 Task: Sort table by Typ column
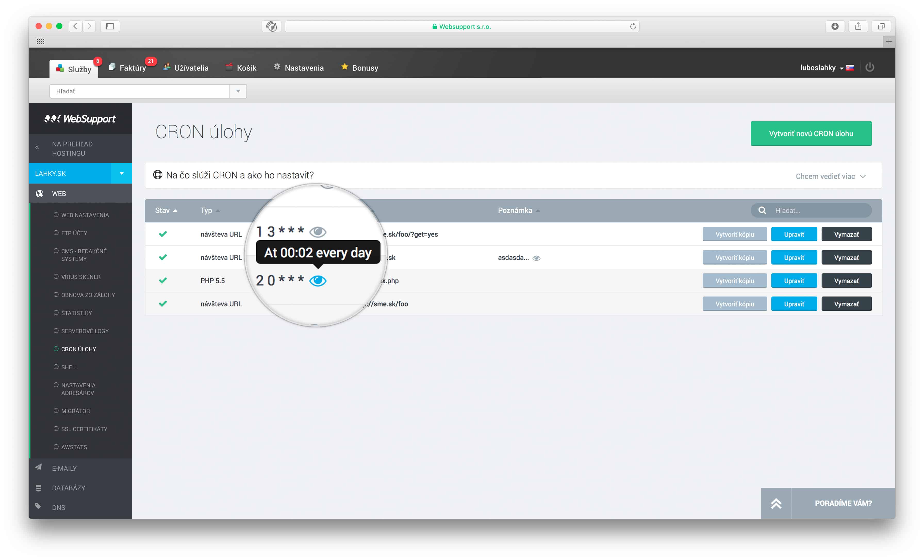(210, 210)
